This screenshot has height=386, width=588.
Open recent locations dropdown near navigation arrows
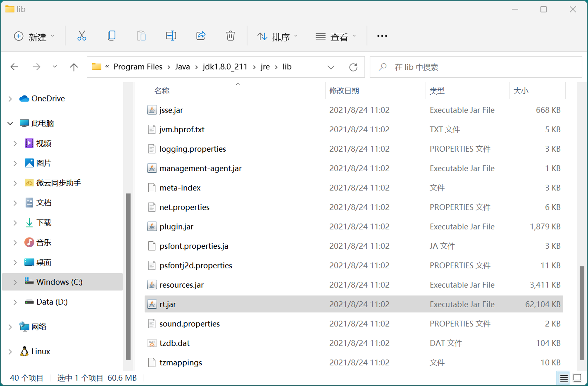point(55,67)
